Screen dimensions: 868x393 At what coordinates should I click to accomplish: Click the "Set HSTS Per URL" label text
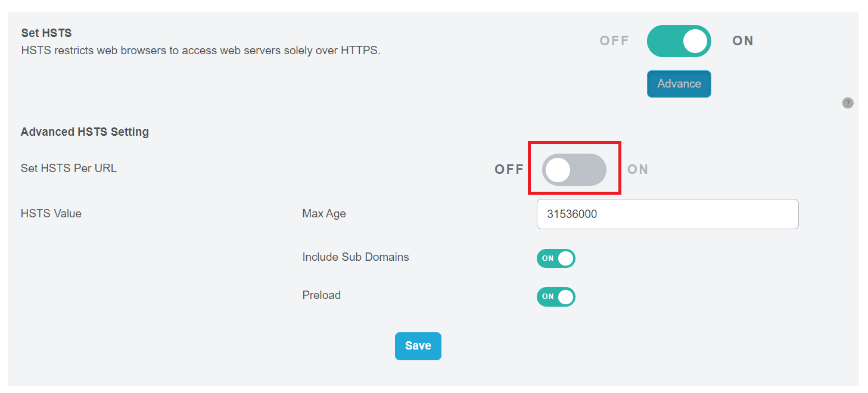[69, 169]
